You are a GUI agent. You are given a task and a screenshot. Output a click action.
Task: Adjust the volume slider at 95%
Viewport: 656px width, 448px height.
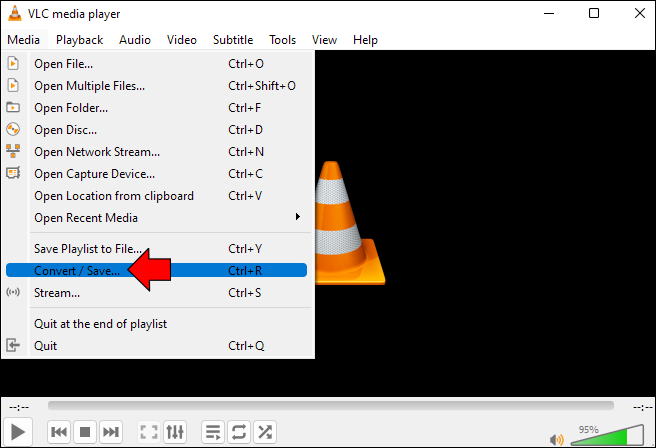(607, 435)
